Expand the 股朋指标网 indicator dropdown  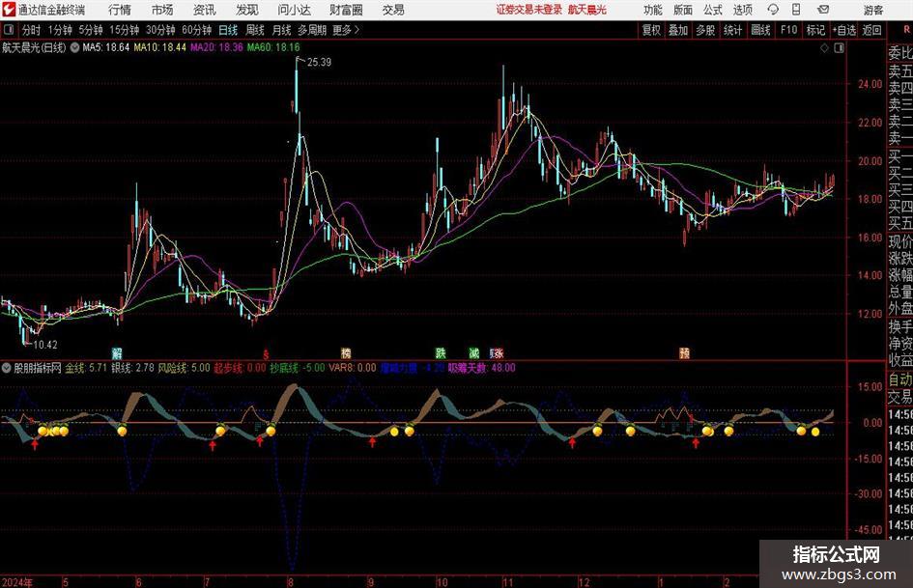pos(6,368)
